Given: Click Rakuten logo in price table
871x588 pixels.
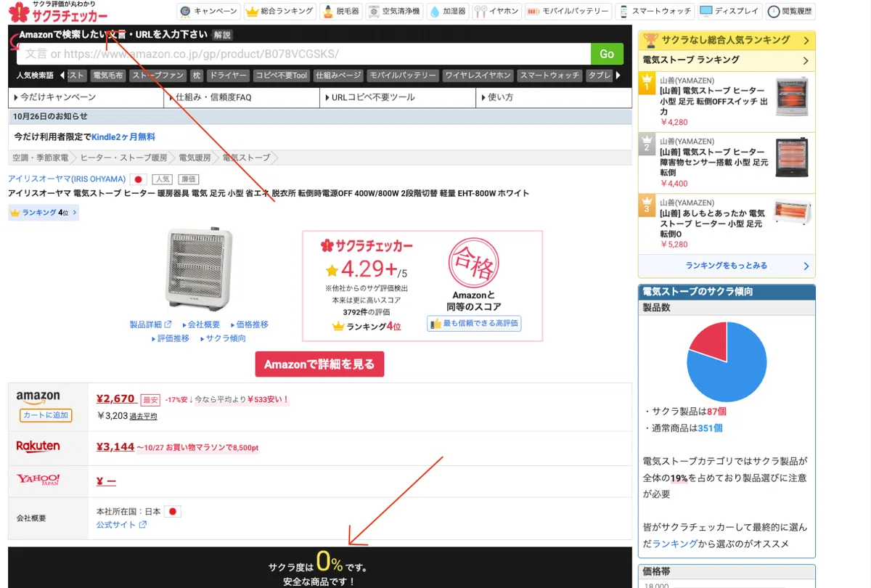Looking at the screenshot, I should click(x=38, y=446).
